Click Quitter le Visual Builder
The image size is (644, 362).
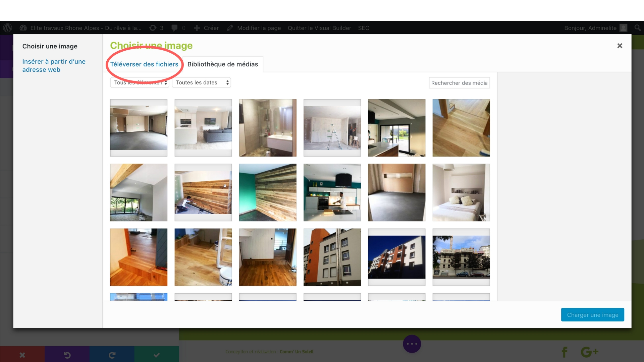pos(319,28)
